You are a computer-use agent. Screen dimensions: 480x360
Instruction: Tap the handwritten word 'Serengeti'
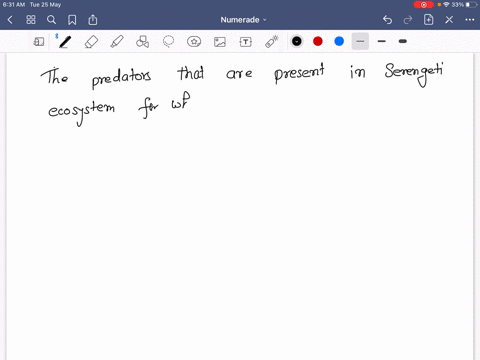(414, 75)
